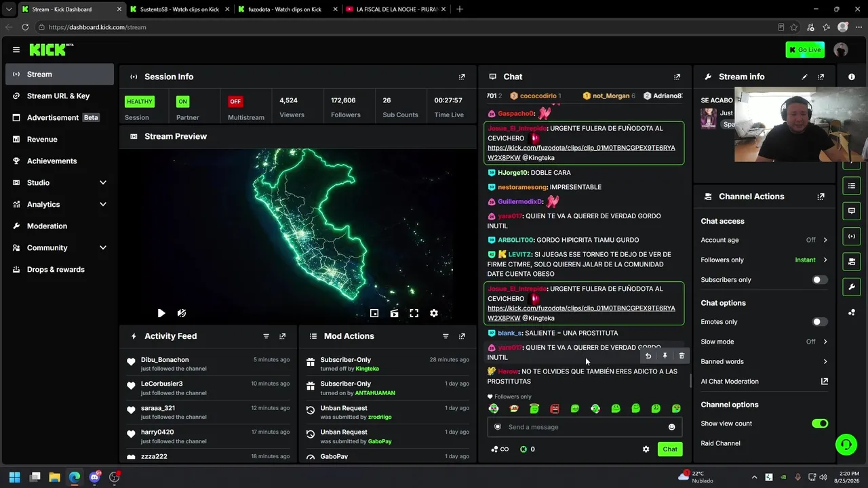Open Drops & rewards page
868x488 pixels.
point(60,270)
